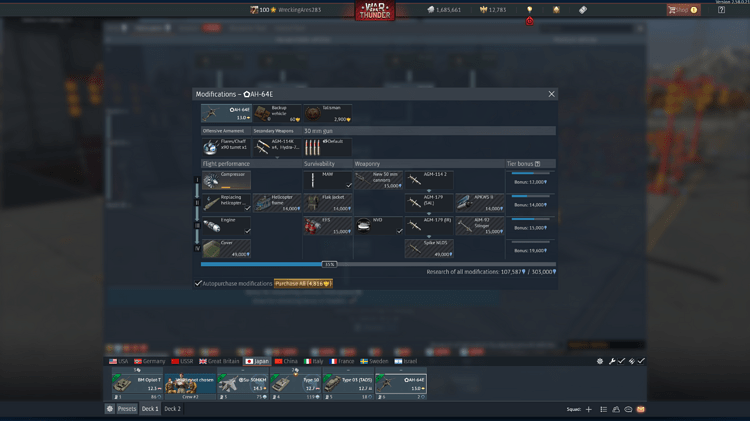Select the Engine modification

pos(226,226)
